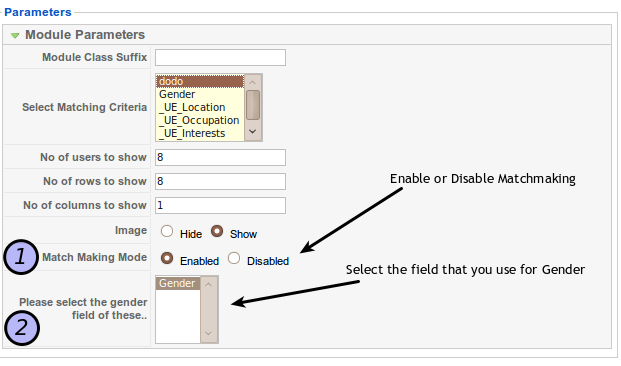The image size is (621, 366).
Task: Click the criteria list scroll-up arrow
Action: [x=253, y=82]
